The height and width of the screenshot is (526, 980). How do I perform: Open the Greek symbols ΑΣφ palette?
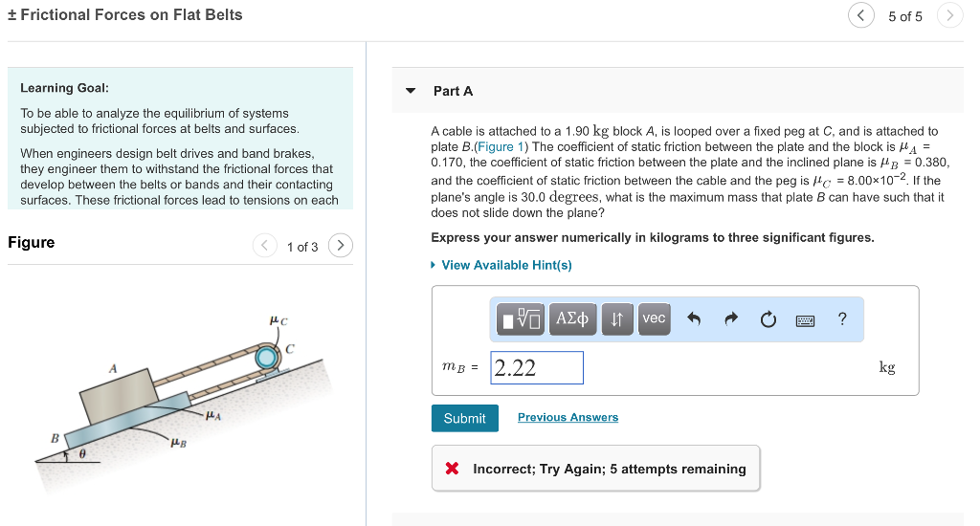tap(572, 318)
